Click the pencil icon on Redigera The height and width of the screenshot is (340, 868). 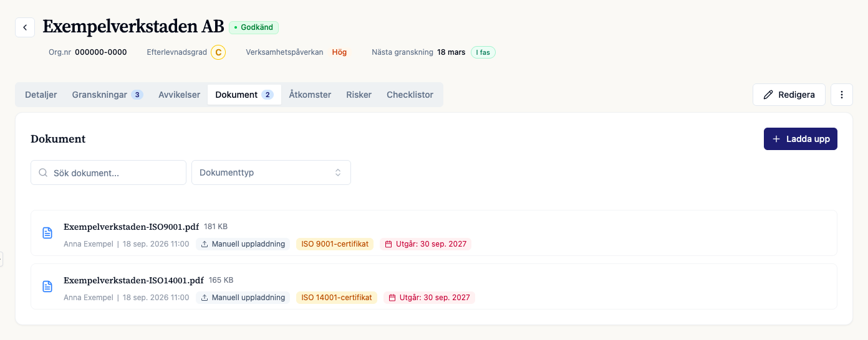[x=768, y=95]
